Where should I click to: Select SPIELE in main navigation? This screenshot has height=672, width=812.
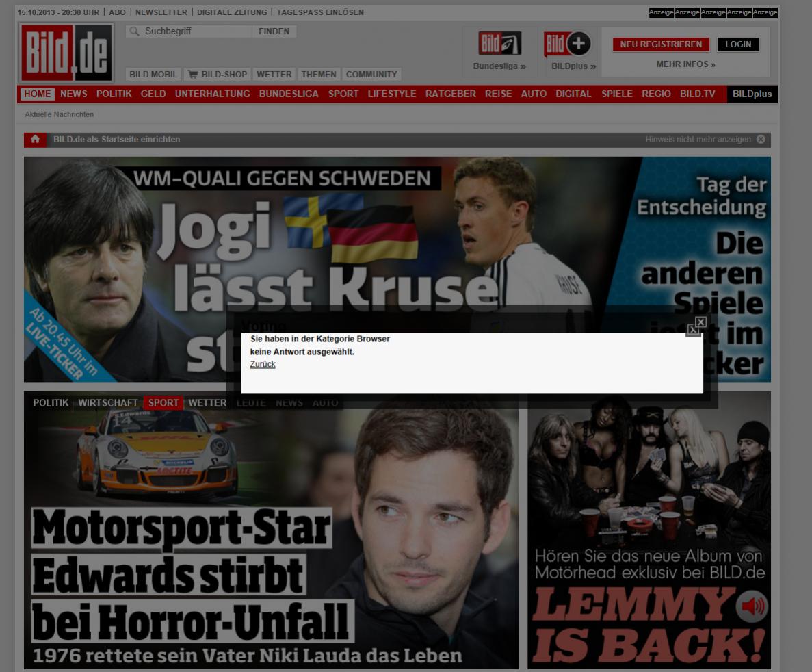[617, 94]
